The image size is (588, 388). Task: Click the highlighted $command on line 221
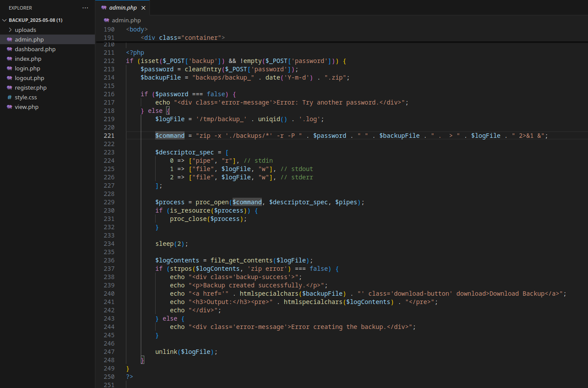(170, 136)
